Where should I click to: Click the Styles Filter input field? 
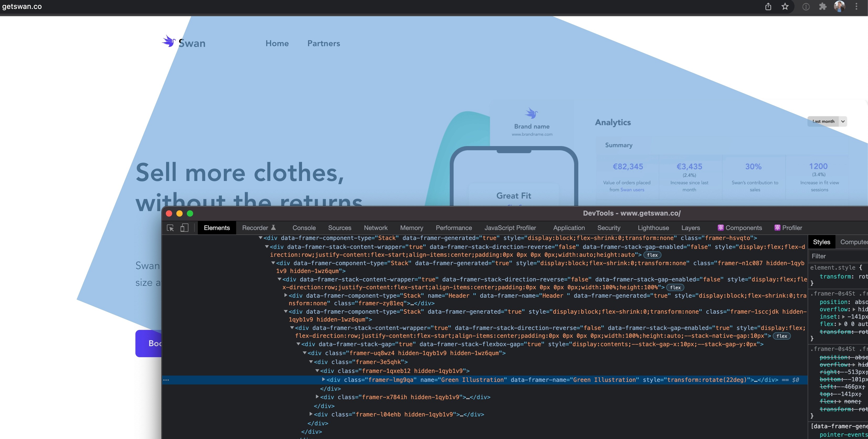click(x=836, y=256)
